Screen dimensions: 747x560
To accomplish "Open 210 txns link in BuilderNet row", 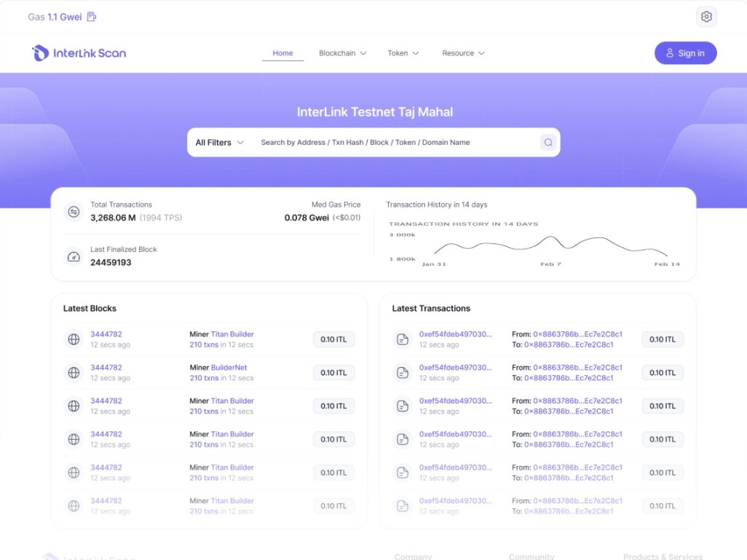I will (x=204, y=378).
